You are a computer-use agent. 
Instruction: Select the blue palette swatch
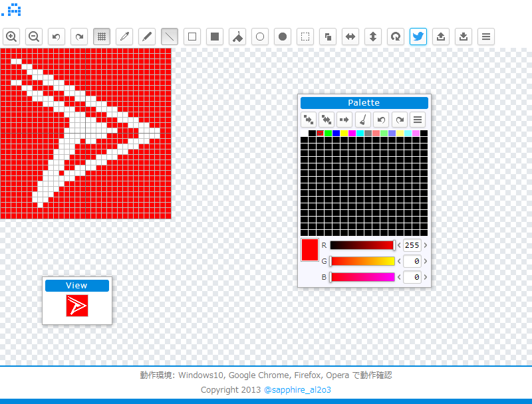[x=336, y=133]
